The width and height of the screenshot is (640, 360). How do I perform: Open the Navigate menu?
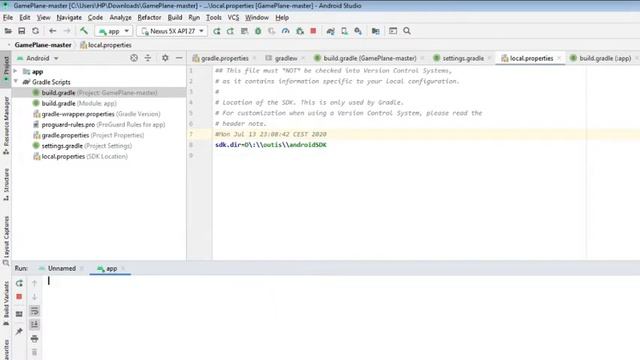(69, 18)
